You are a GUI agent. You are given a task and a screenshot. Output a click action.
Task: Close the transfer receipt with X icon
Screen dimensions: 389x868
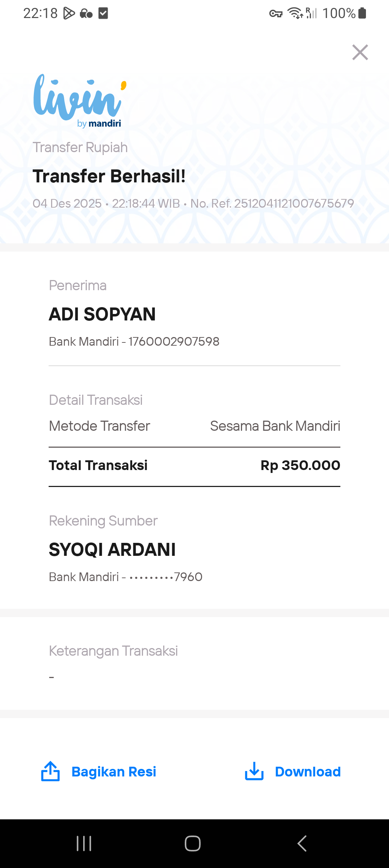360,52
